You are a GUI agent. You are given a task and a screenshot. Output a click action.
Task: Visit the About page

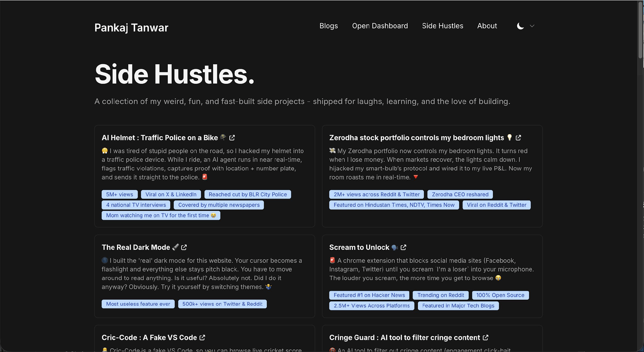[487, 26]
